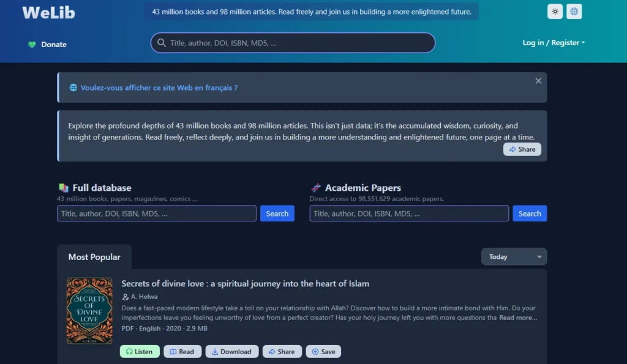The image size is (627, 364).
Task: Click the Download arrow icon on the book
Action: tap(216, 351)
